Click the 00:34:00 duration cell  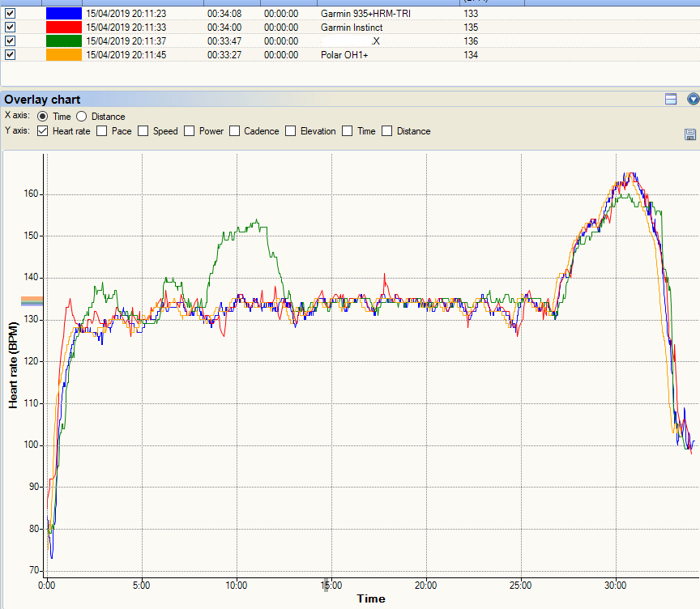coord(224,28)
